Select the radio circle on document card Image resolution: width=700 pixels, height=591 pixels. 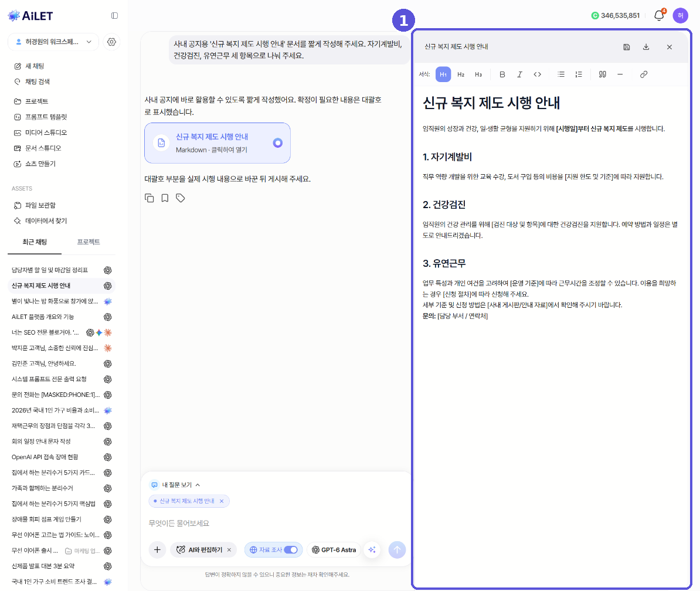(278, 143)
